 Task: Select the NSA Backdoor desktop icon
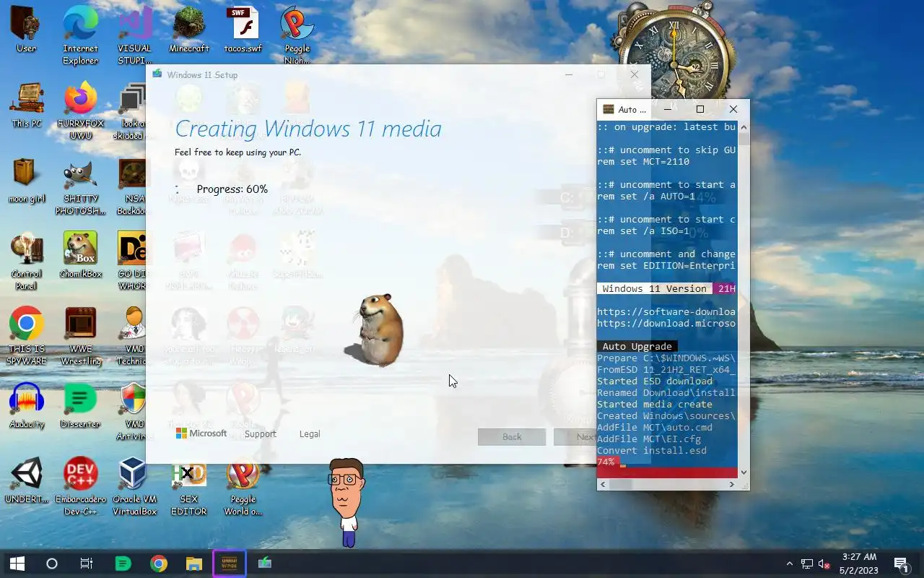[134, 186]
